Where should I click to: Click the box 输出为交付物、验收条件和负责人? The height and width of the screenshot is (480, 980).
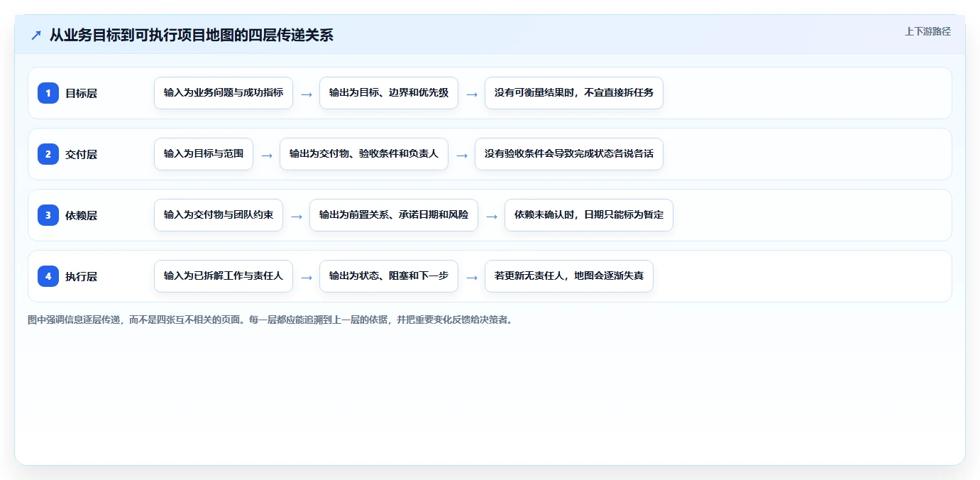tap(364, 154)
